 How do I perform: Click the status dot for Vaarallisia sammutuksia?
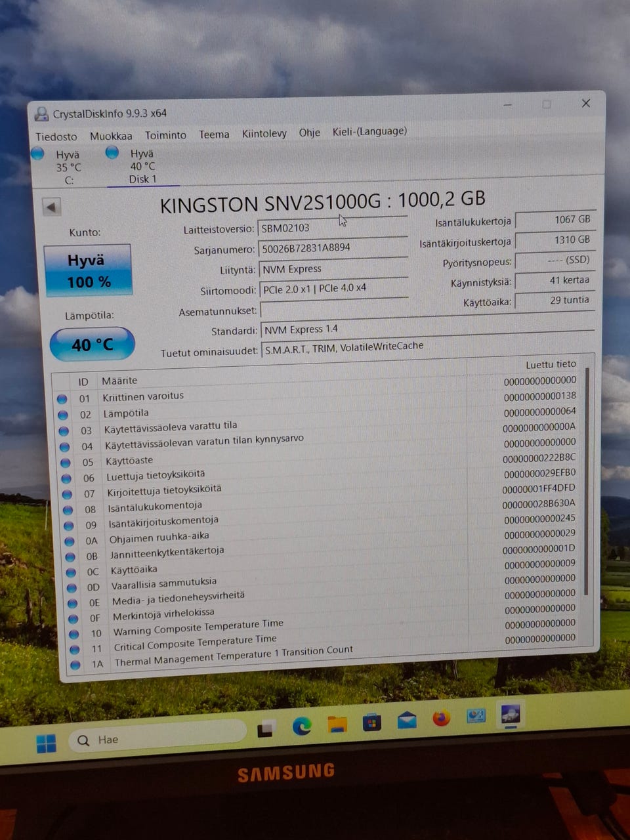(72, 587)
